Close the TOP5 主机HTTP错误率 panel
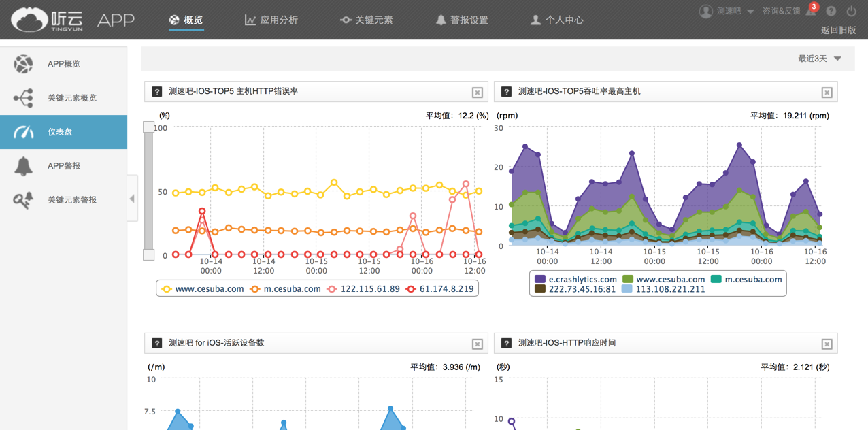868x430 pixels. click(478, 93)
